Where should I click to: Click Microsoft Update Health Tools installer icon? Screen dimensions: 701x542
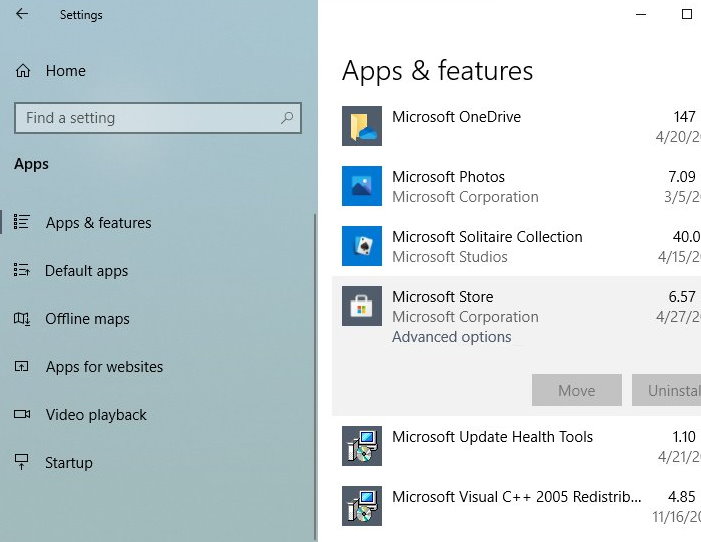(362, 446)
